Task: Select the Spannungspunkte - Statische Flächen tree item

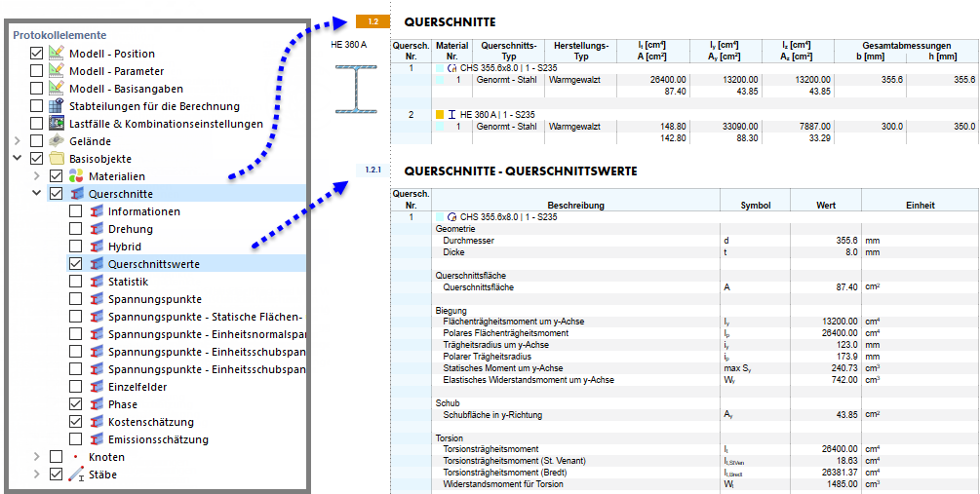Action: coord(207,317)
